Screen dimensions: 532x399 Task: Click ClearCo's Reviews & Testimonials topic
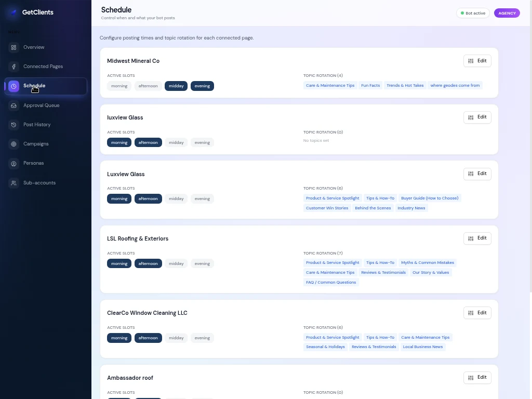point(374,347)
